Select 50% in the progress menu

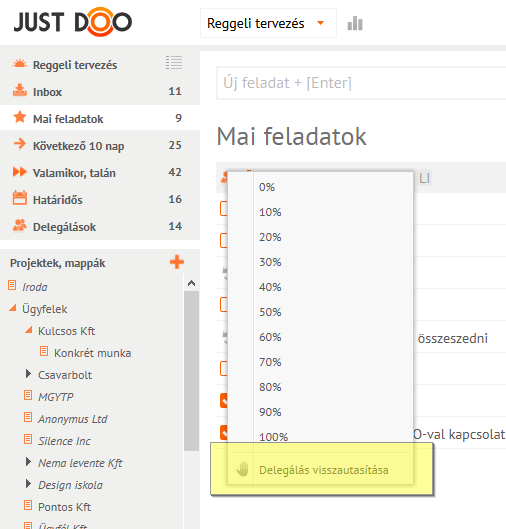click(270, 312)
